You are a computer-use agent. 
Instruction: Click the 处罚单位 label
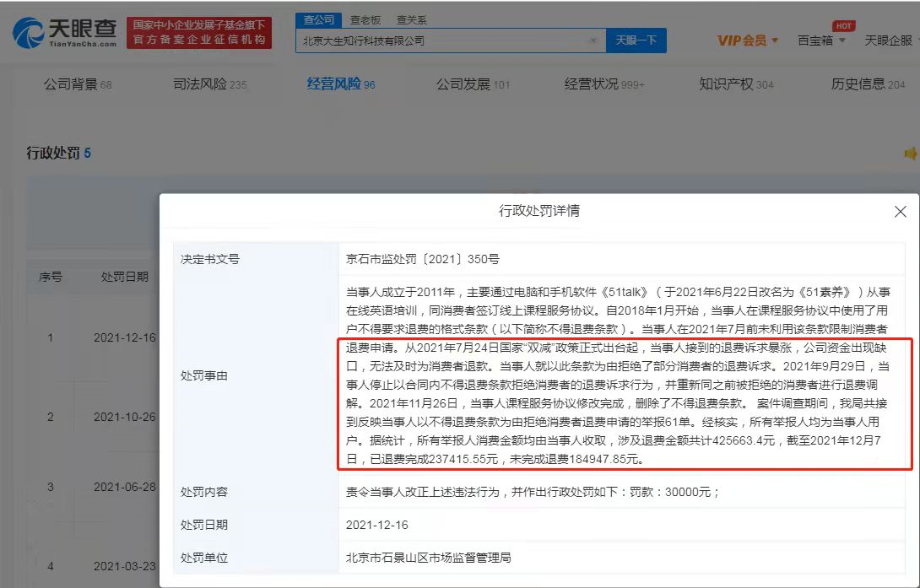[204, 558]
